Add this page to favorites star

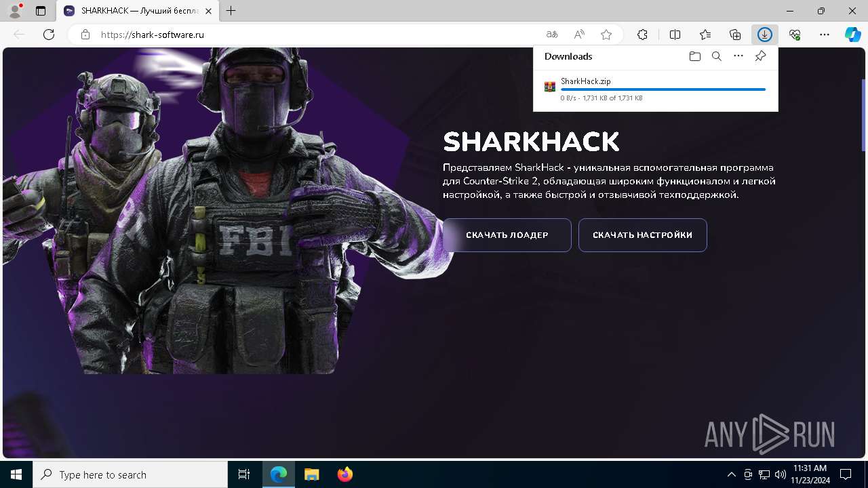point(606,35)
